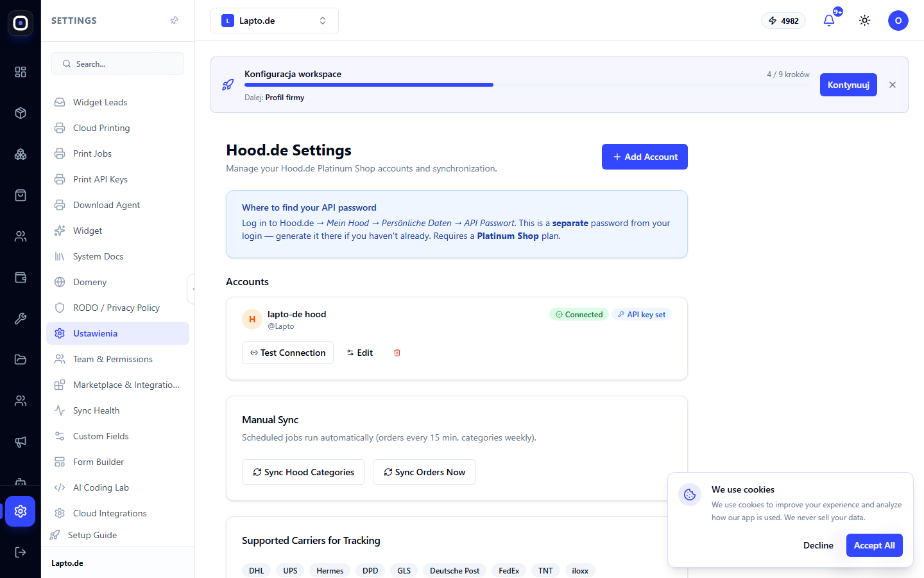Click the 'Profil firmy' next step text

pos(285,98)
